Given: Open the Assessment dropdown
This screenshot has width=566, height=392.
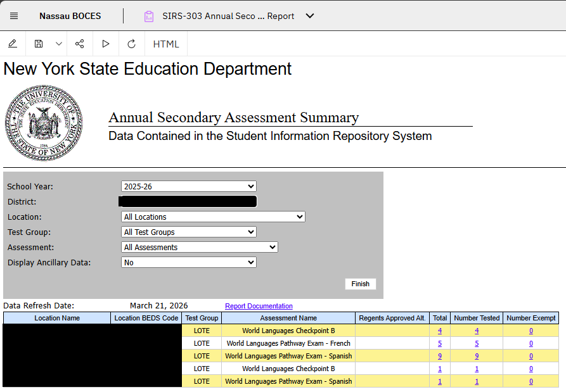Looking at the screenshot, I should 200,247.
